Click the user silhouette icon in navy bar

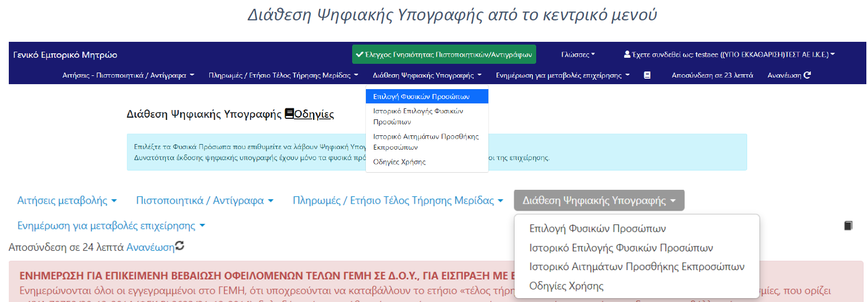coord(627,54)
